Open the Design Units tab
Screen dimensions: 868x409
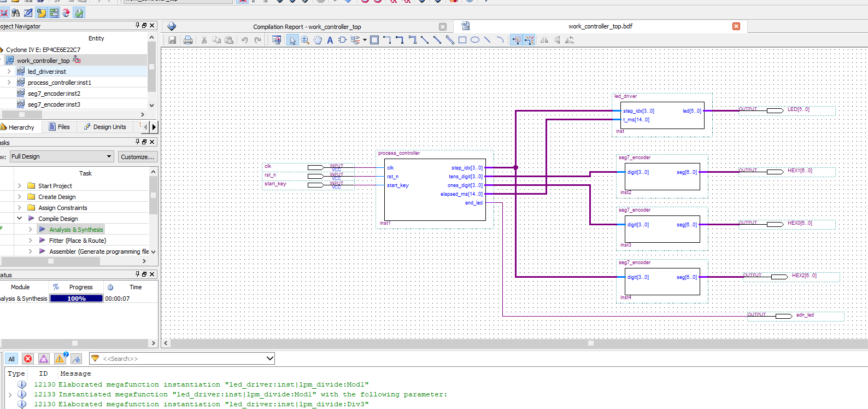click(105, 127)
